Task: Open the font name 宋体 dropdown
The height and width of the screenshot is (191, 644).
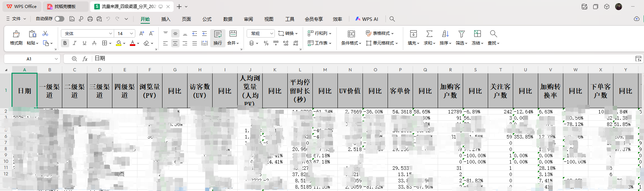Action: point(111,33)
